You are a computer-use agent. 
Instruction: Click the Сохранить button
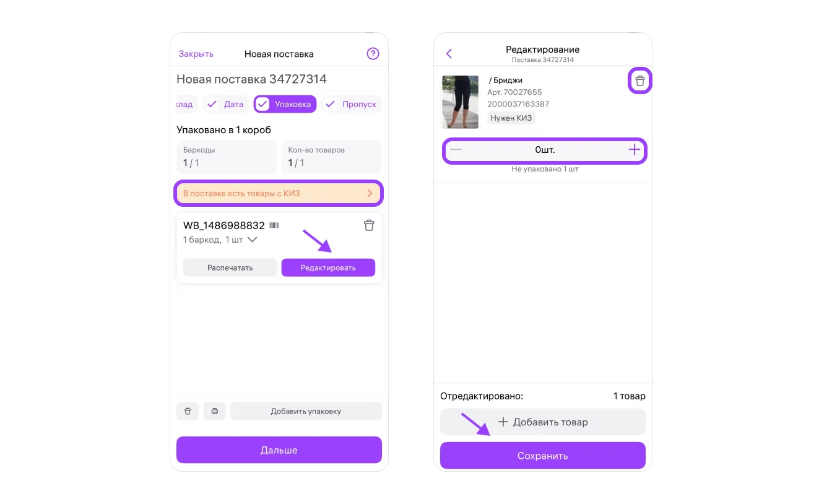543,456
